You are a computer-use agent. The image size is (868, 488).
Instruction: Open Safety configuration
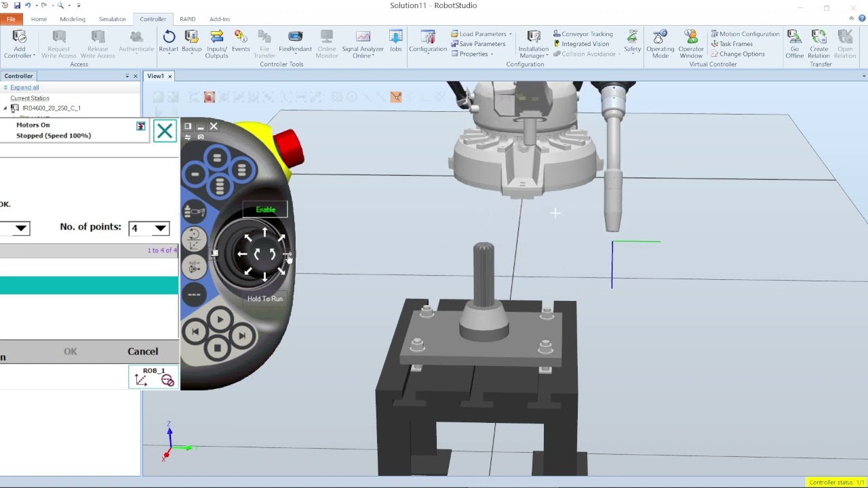point(632,41)
